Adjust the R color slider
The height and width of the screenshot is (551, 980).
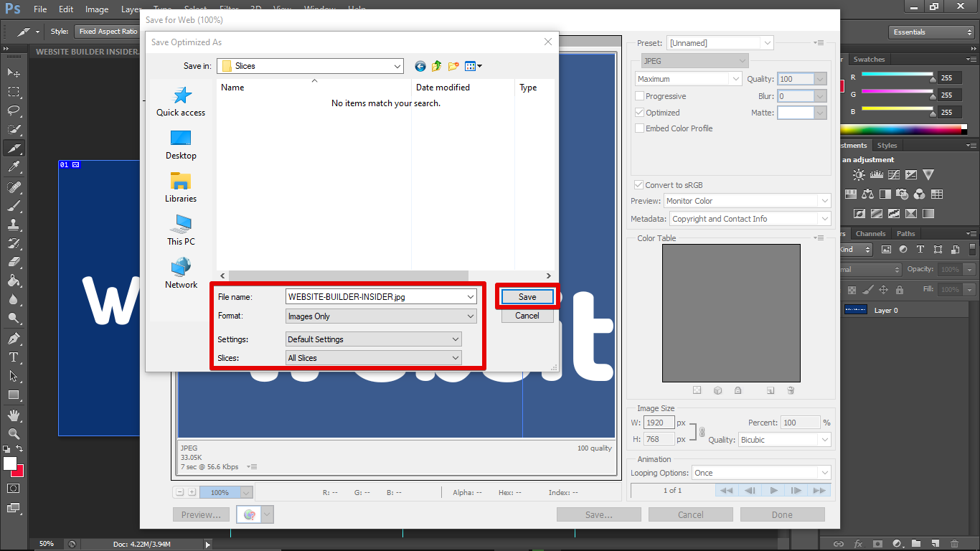(933, 80)
